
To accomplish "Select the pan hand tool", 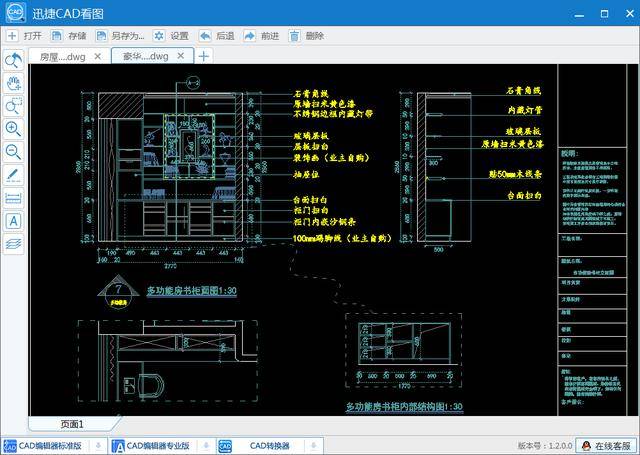I will coord(13,83).
